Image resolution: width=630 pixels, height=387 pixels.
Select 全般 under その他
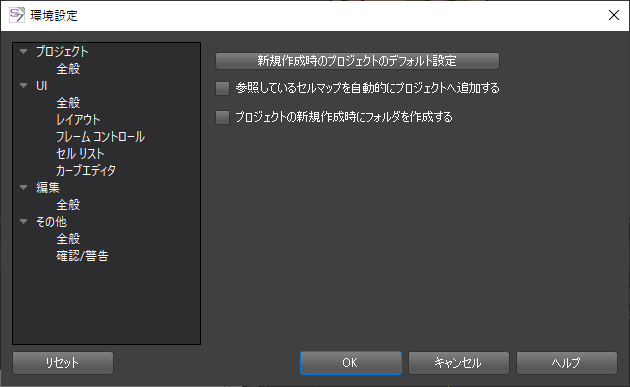tap(68, 239)
